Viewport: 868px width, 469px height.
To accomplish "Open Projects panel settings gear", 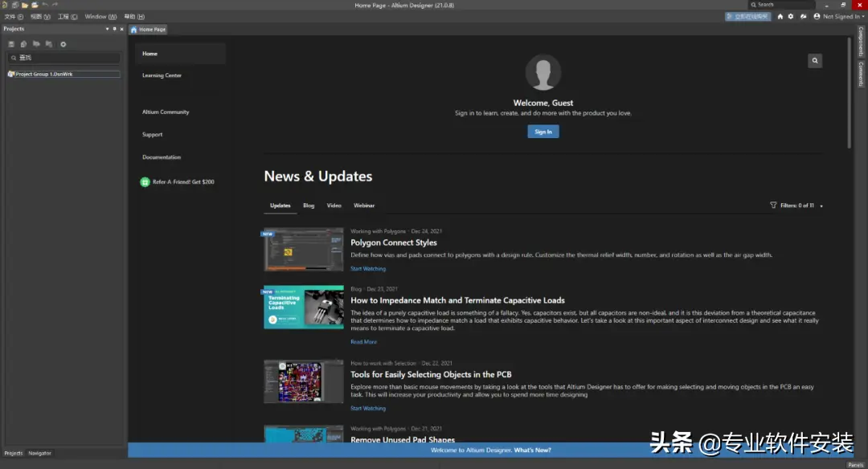I will [x=63, y=44].
